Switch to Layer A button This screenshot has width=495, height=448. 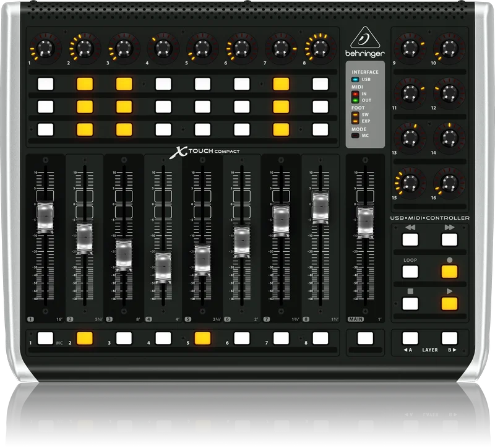pyautogui.click(x=410, y=338)
